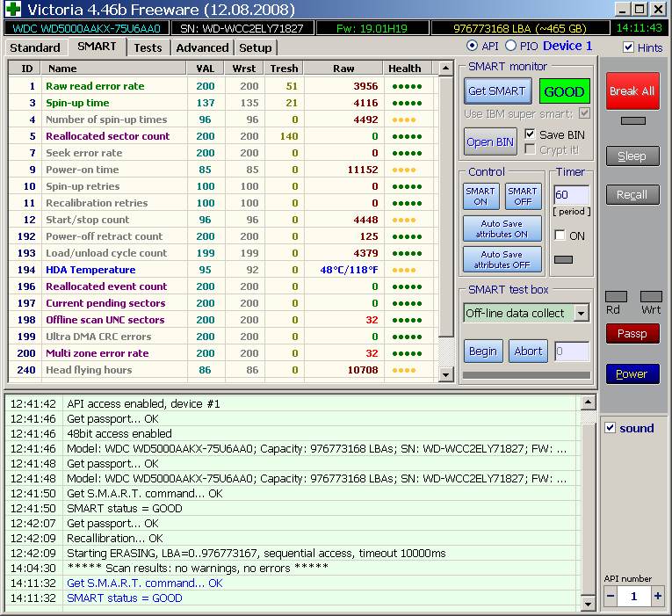Increase API number with plus button
Screen dimensions: 672x616
pyautogui.click(x=657, y=596)
